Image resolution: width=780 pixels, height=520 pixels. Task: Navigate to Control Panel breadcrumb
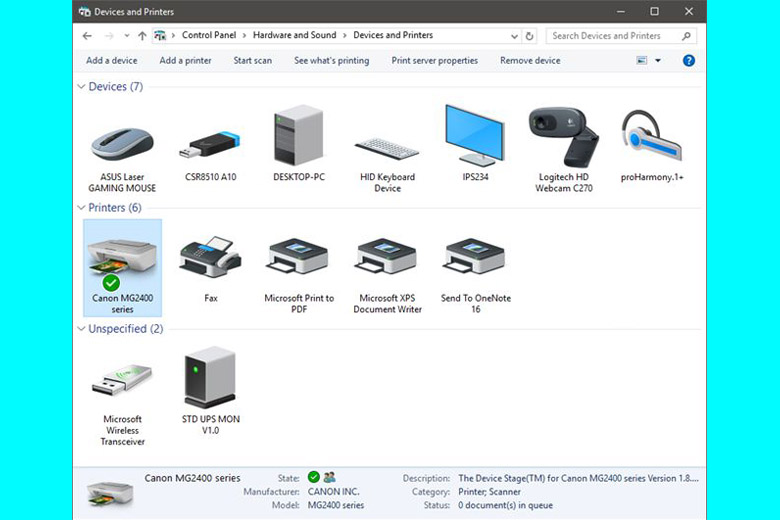209,35
